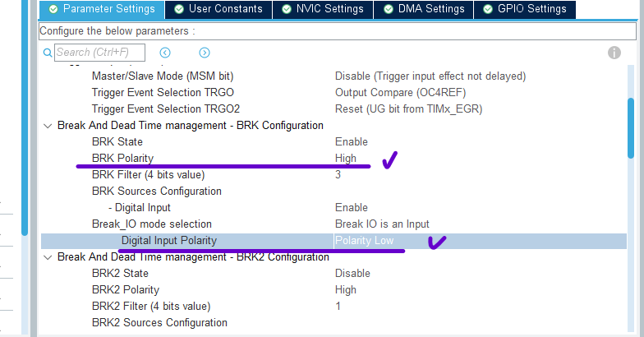This screenshot has width=644, height=337.
Task: Click the parameter info icon
Action: click(x=614, y=53)
